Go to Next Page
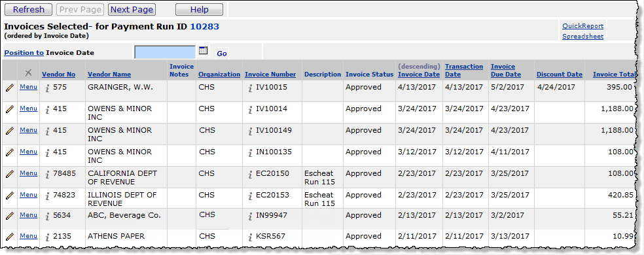This screenshot has width=644, height=255. point(132,9)
